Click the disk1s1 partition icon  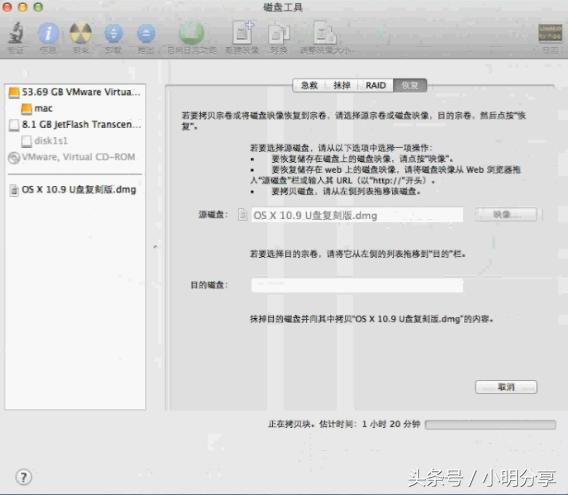pos(26,141)
